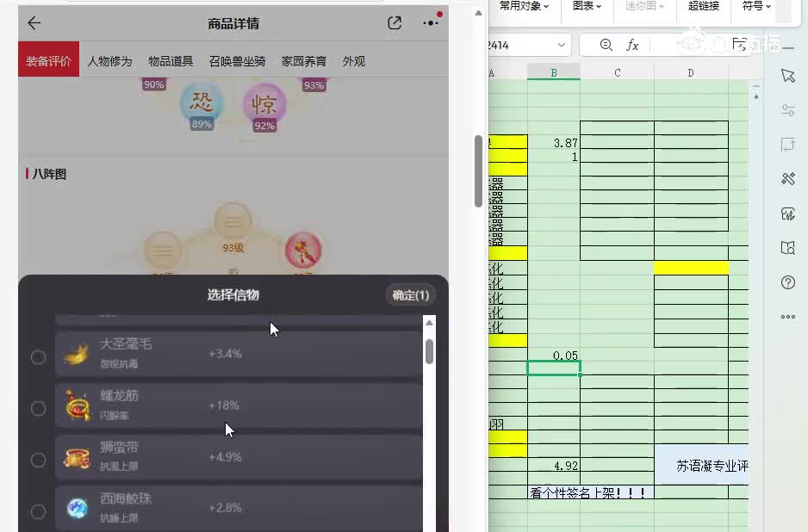The width and height of the screenshot is (808, 532).
Task: Click the 苏语凝专业评 cell
Action: (701, 465)
